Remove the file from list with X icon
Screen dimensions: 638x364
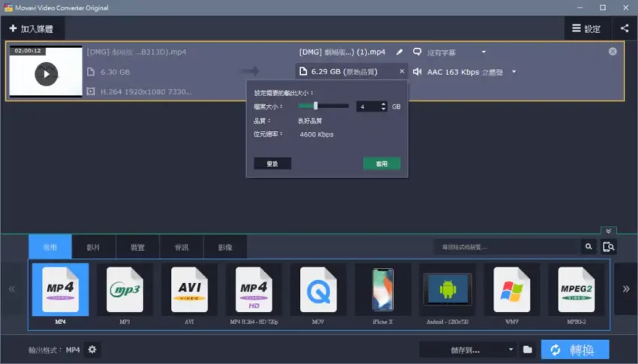pyautogui.click(x=612, y=52)
